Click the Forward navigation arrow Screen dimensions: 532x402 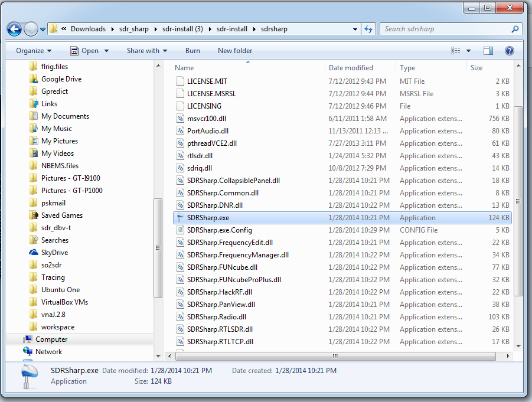(x=31, y=29)
